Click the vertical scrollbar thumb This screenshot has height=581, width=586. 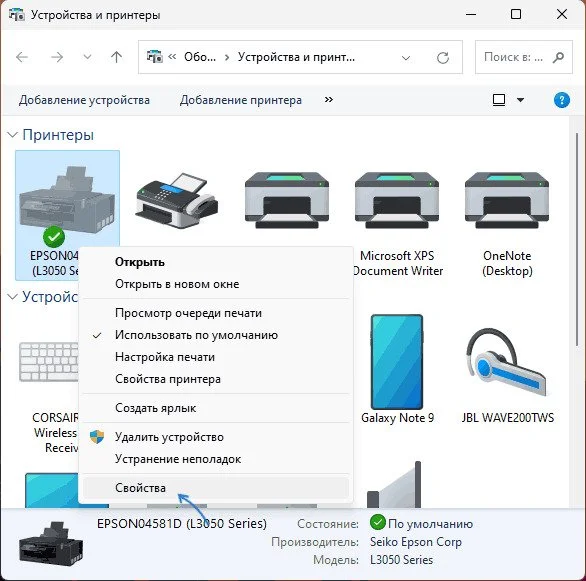click(x=578, y=239)
